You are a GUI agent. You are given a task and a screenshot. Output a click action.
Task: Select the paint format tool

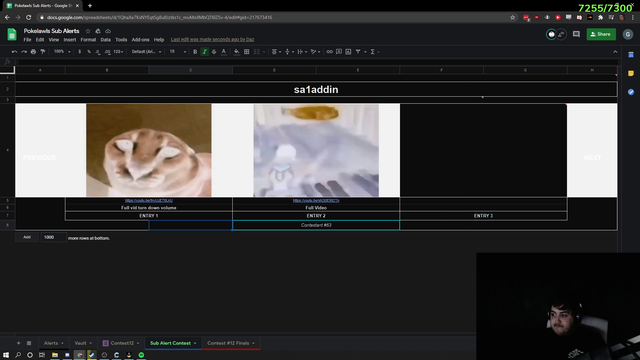click(43, 52)
